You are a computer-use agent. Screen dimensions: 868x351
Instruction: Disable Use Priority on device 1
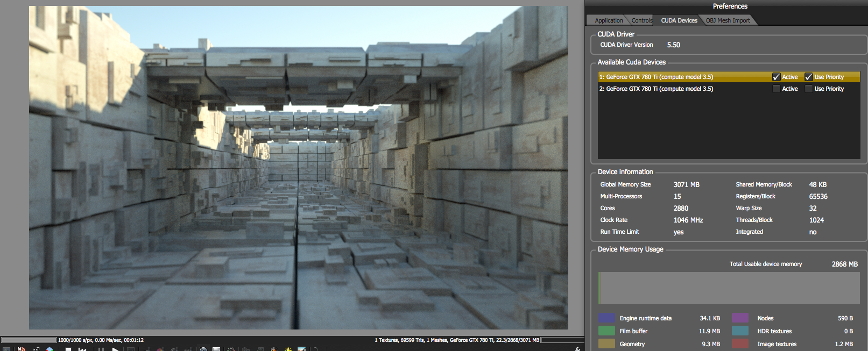[x=808, y=77]
